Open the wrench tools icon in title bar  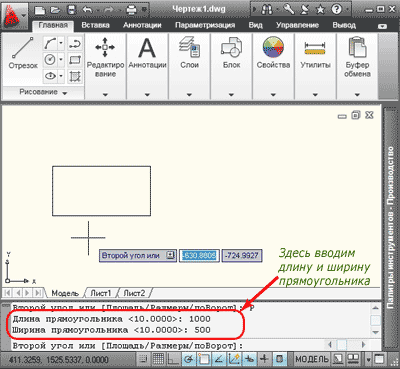coord(289,9)
